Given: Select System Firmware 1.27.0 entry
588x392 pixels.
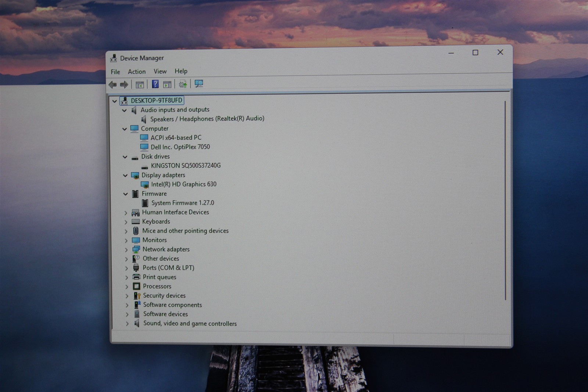Looking at the screenshot, I should click(183, 203).
